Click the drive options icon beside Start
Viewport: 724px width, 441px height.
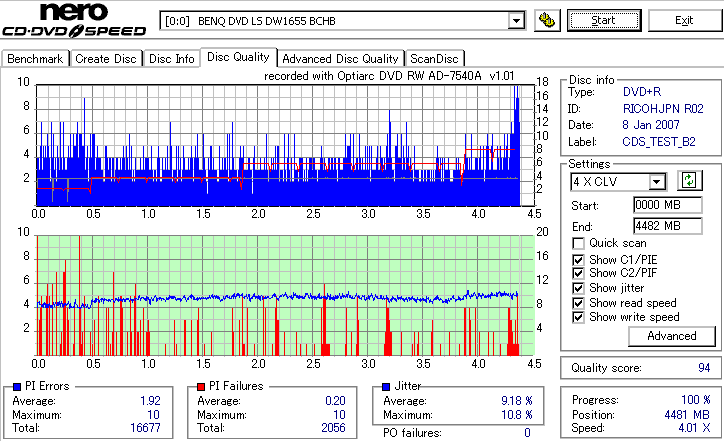tap(547, 20)
